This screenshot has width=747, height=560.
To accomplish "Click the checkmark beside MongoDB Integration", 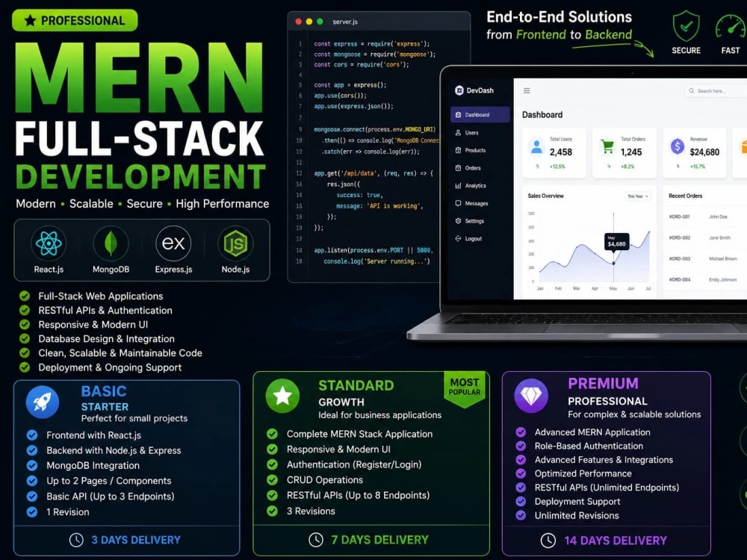I will [32, 465].
